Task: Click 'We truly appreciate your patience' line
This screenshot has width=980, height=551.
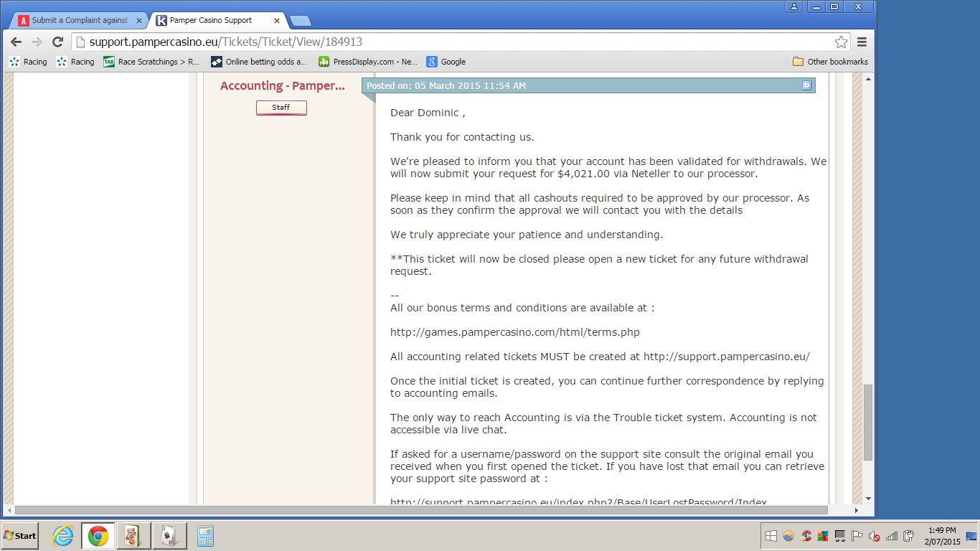Action: pos(527,235)
